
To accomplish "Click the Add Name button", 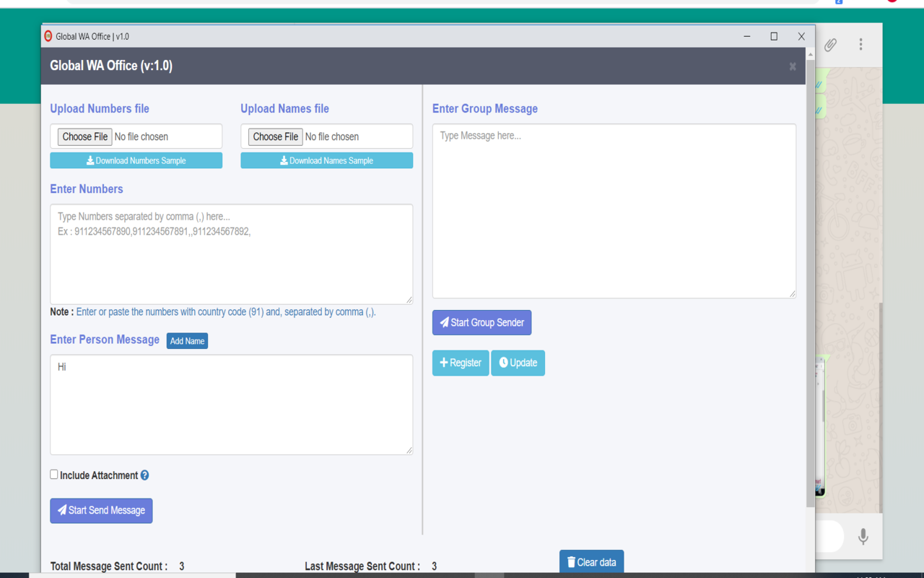I will pyautogui.click(x=187, y=341).
